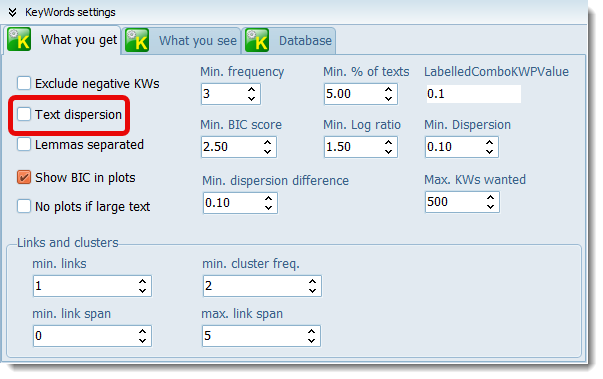This screenshot has height=379, width=603.
Task: Decrease Min. Dispersion with down arrow
Action: coord(489,152)
